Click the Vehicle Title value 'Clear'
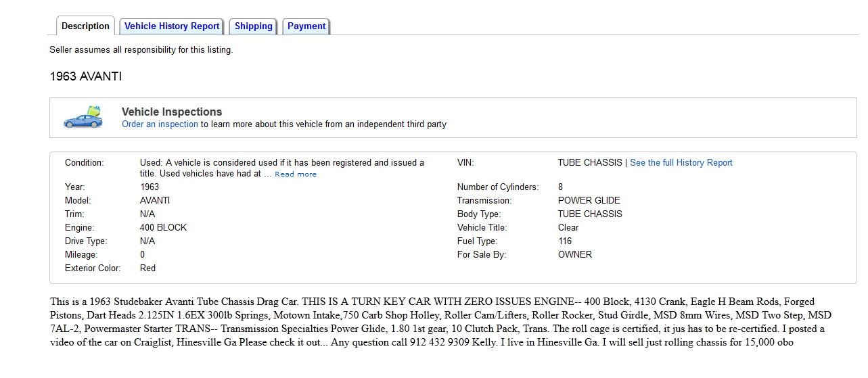Screen dimensions: 868x378 click(568, 228)
